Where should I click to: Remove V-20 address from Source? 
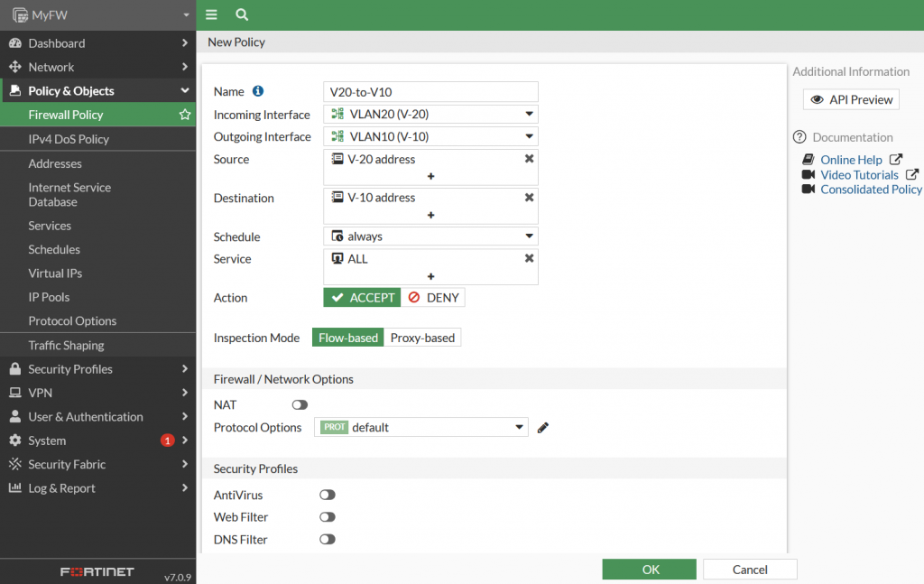[x=528, y=158]
